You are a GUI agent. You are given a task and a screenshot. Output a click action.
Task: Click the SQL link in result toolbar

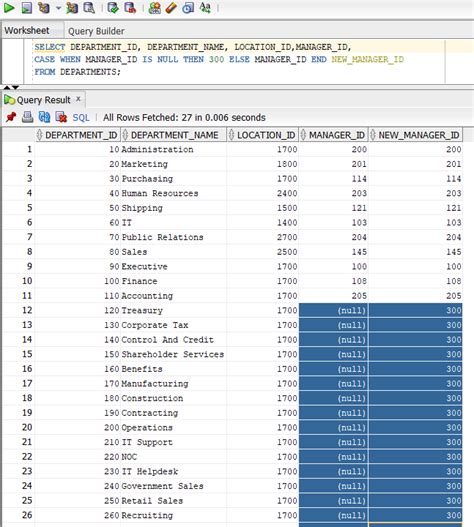81,118
